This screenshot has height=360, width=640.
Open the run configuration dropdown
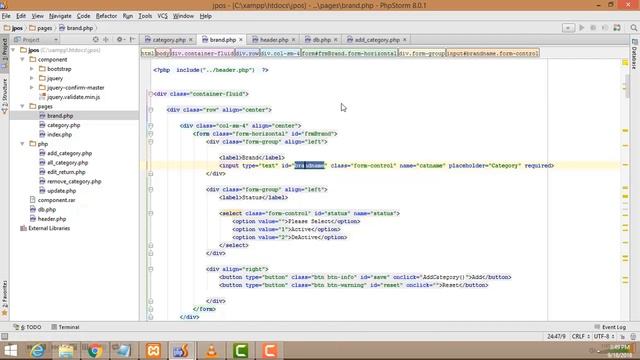(568, 28)
